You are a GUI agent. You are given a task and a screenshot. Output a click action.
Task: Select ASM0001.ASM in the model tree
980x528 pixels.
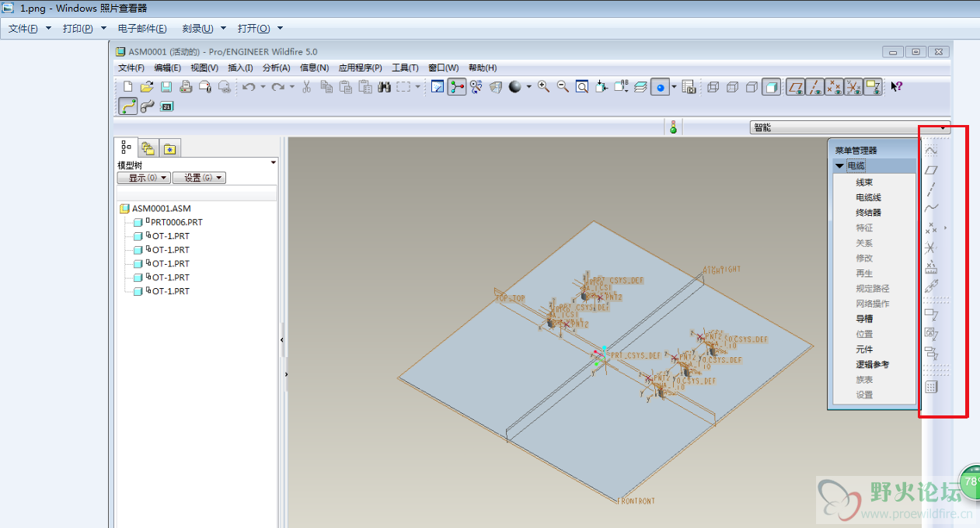pos(161,209)
